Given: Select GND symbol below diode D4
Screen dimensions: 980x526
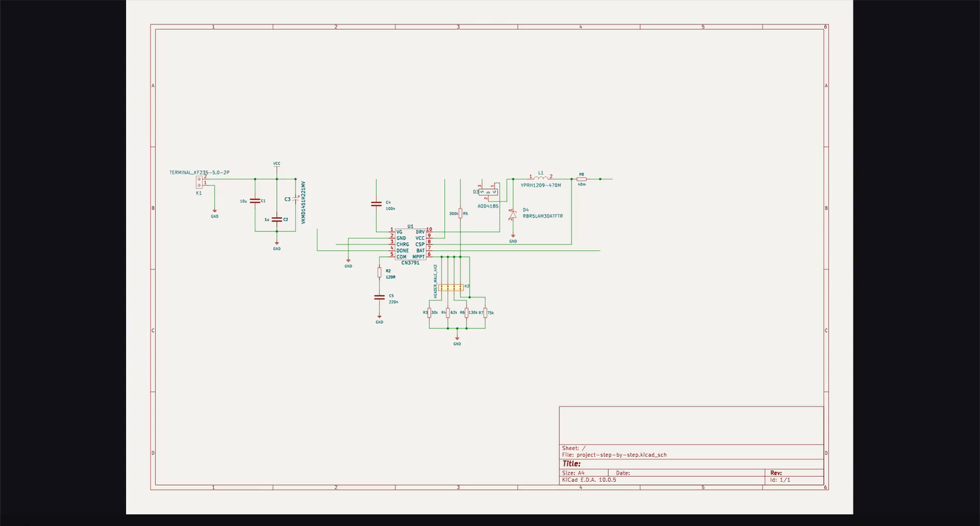Looking at the screenshot, I should [x=513, y=238].
